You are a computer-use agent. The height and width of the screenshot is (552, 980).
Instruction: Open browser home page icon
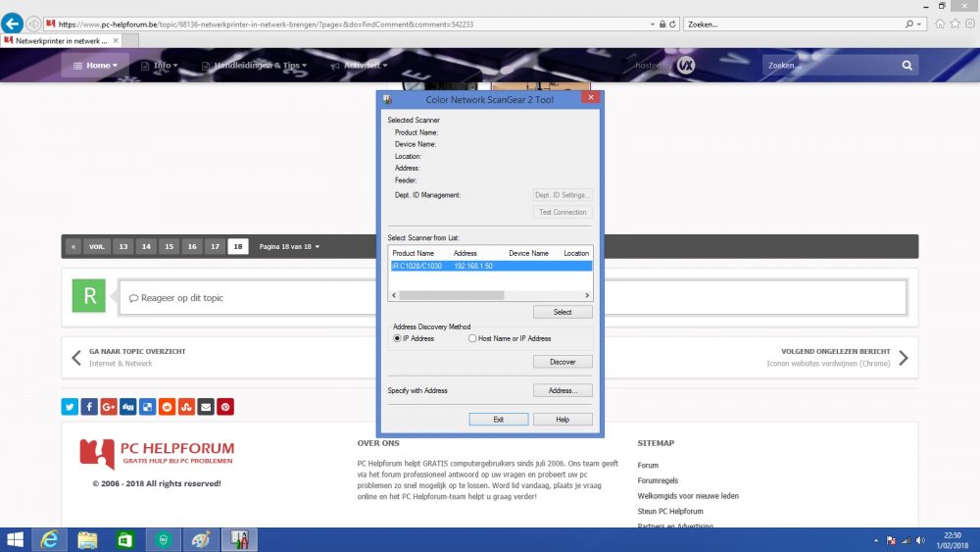(940, 24)
